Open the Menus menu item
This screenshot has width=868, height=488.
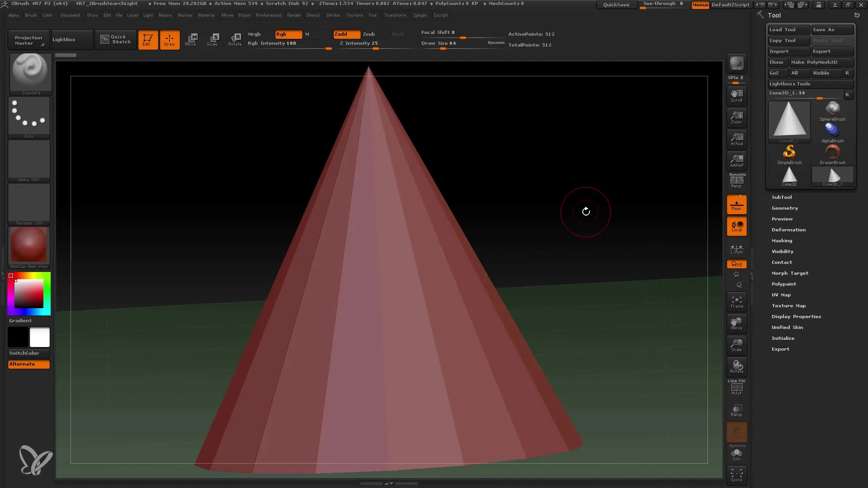699,4
